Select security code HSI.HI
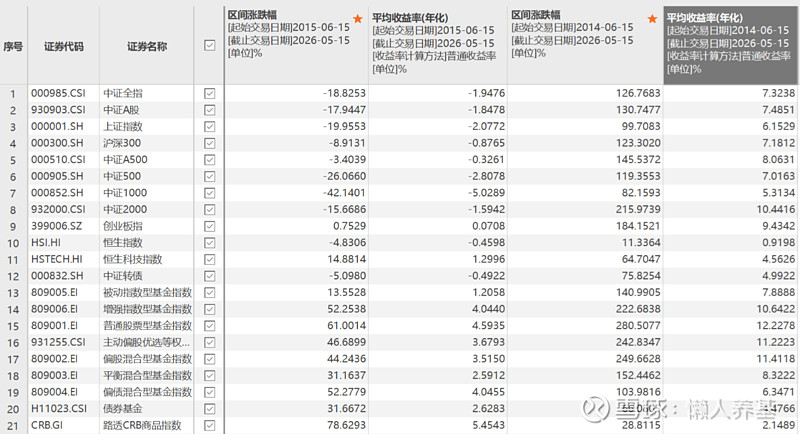Viewport: 800px width, 434px height. (x=45, y=243)
